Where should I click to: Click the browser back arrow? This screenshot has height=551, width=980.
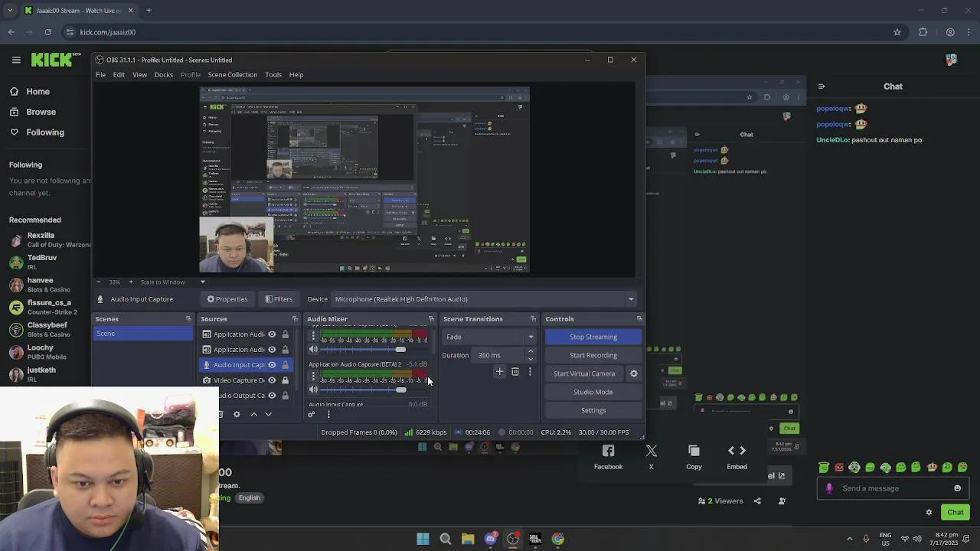pyautogui.click(x=11, y=32)
